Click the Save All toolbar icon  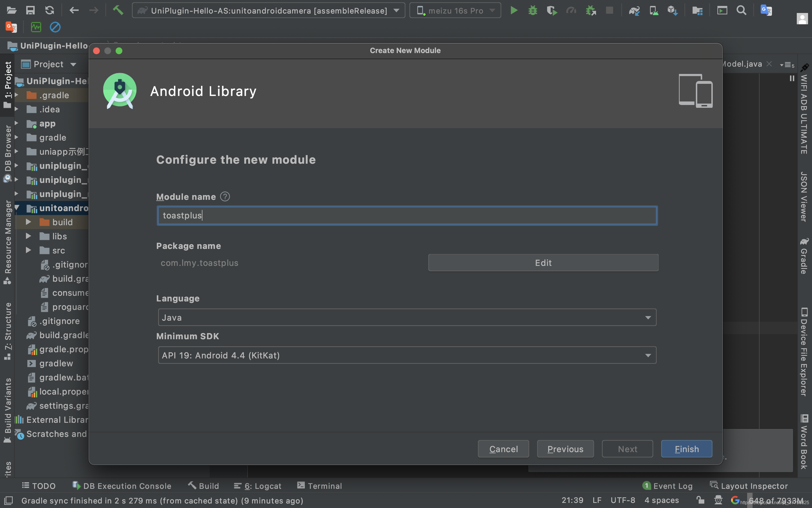[30, 10]
